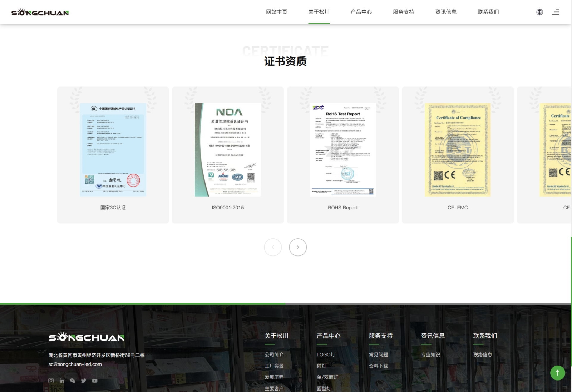Open 网站主页 in top navigation
The width and height of the screenshot is (572, 392).
pos(276,12)
